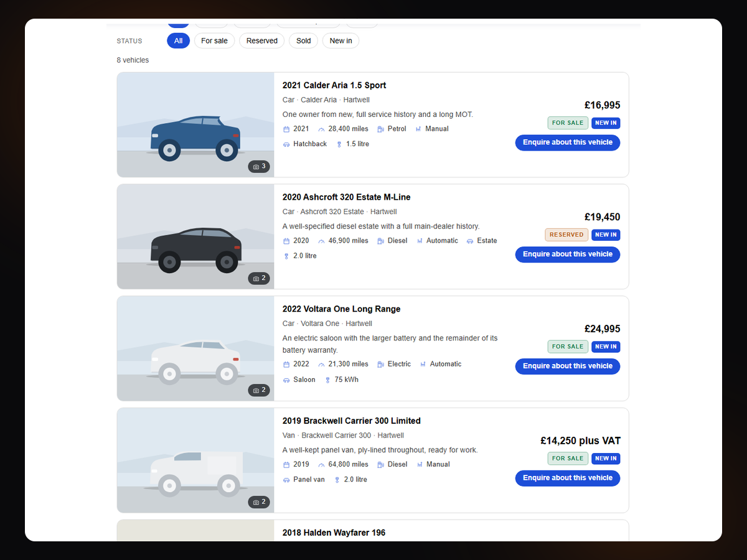The height and width of the screenshot is (560, 747).
Task: Click the Ashcroft 320 Estate photo count camera icon
Action: (x=256, y=279)
